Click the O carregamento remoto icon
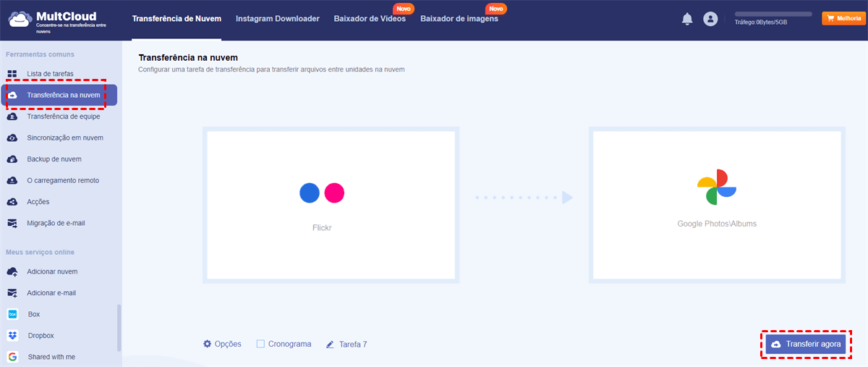The width and height of the screenshot is (868, 367). (12, 180)
